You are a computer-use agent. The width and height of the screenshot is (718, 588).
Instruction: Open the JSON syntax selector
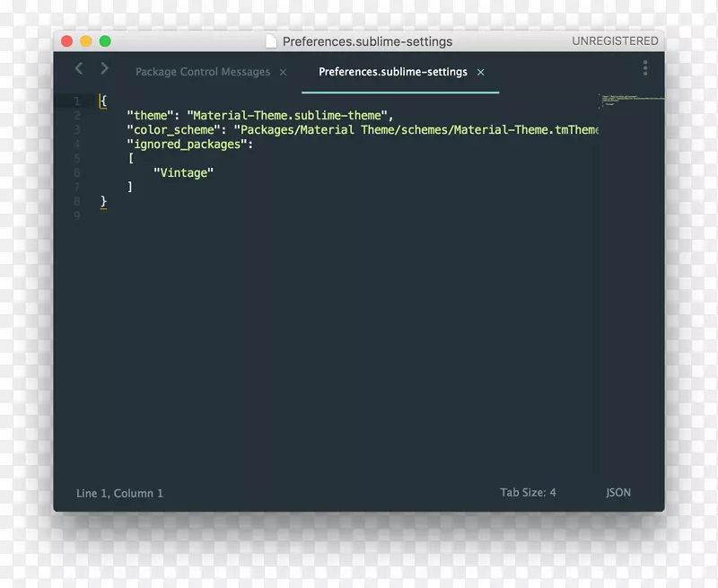617,493
